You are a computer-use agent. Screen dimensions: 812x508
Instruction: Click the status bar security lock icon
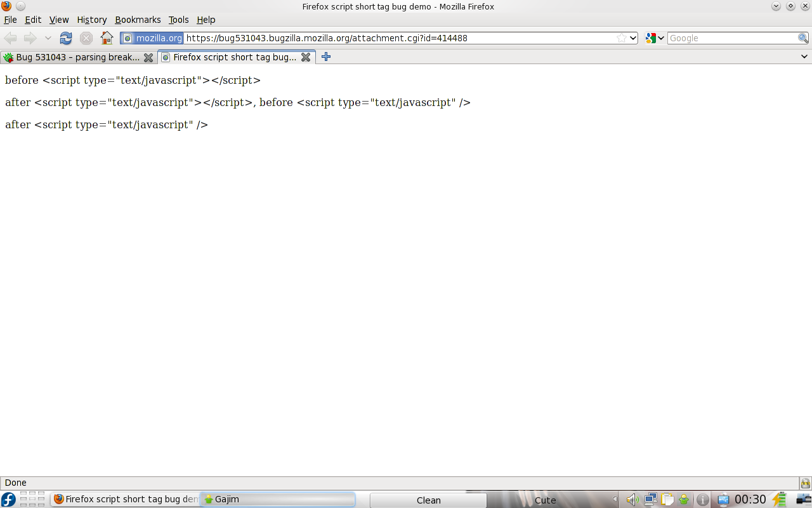click(806, 483)
